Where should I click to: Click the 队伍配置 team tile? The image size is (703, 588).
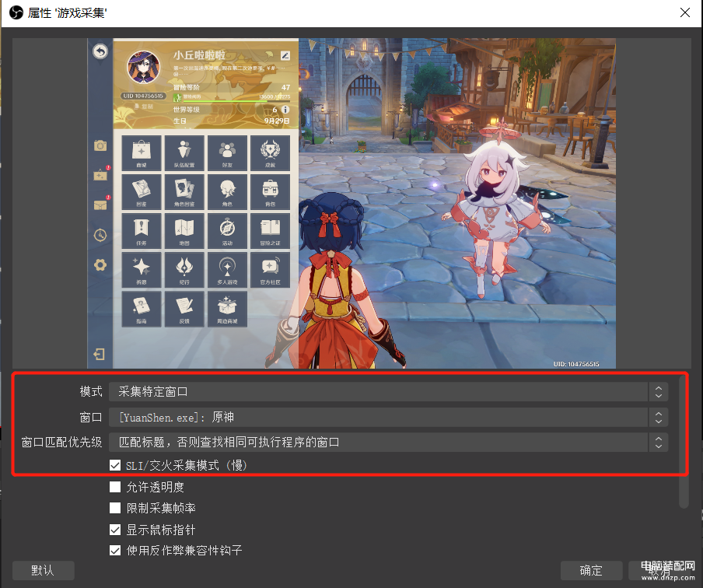tap(184, 153)
